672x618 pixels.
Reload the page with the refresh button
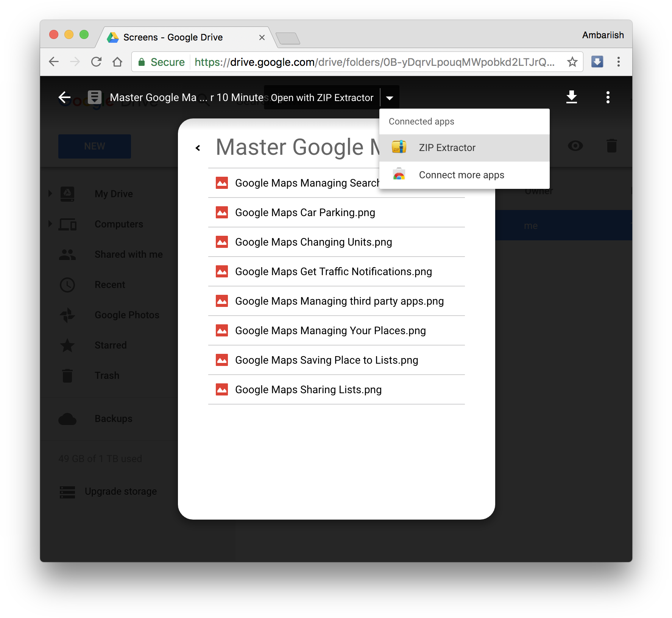click(x=96, y=62)
